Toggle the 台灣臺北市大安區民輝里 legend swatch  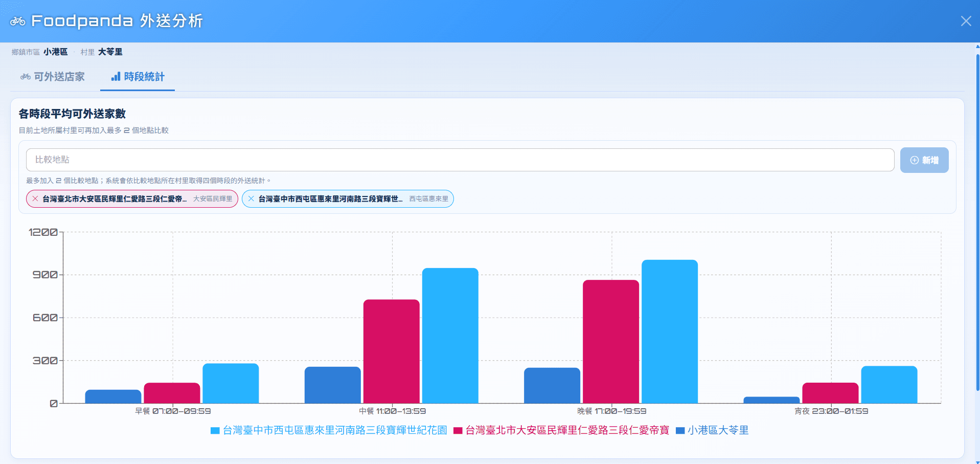click(458, 431)
